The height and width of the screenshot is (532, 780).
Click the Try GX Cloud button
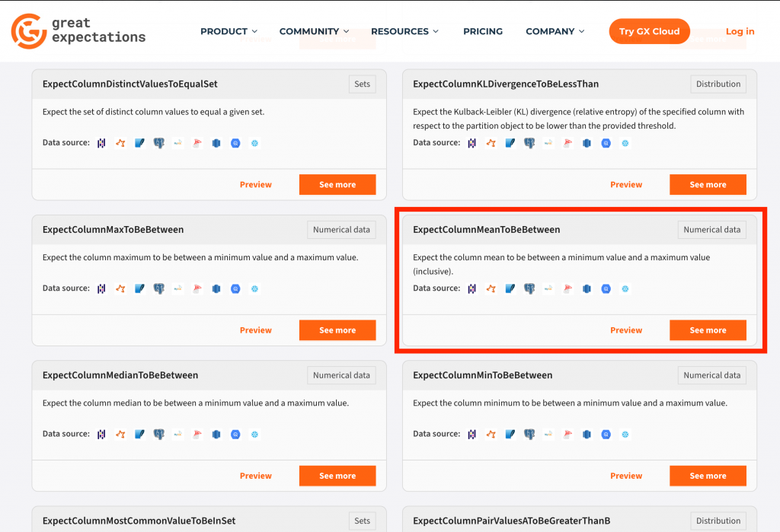pos(649,31)
